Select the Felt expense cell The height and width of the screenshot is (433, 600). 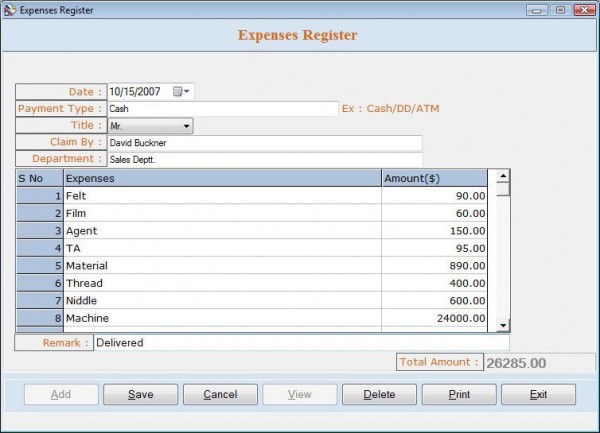(x=223, y=196)
